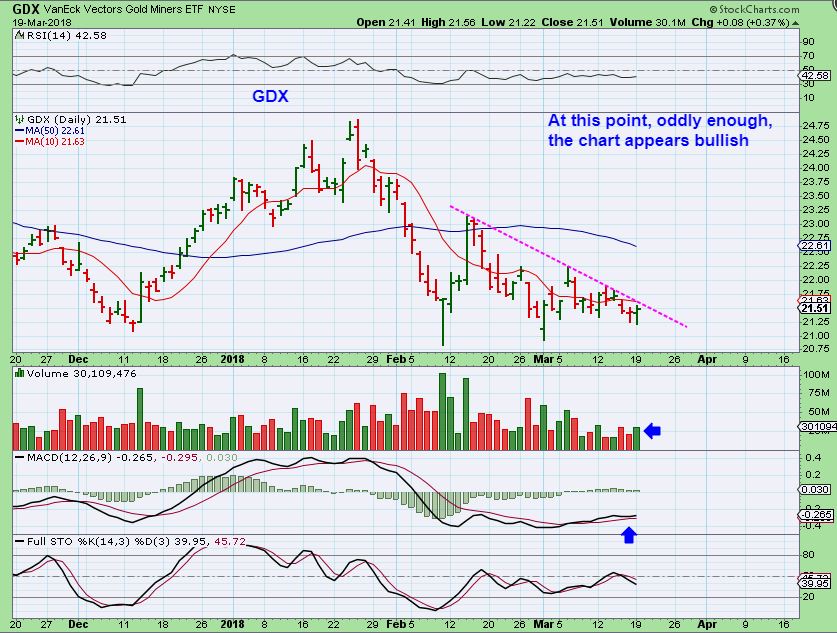This screenshot has height=633, width=837.
Task: Click the candlestick icon beside GDX (Daily)
Action: (x=20, y=119)
